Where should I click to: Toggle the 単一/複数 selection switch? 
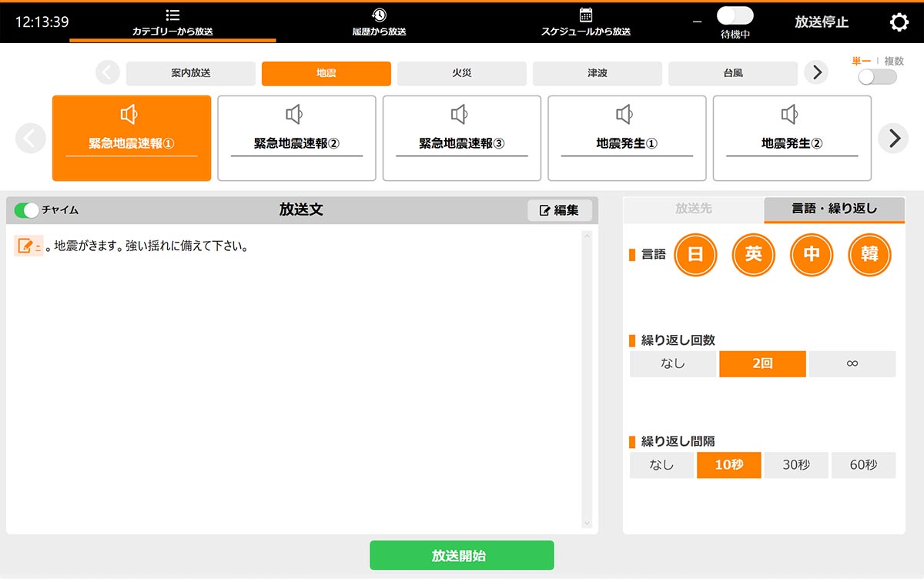pyautogui.click(x=877, y=77)
